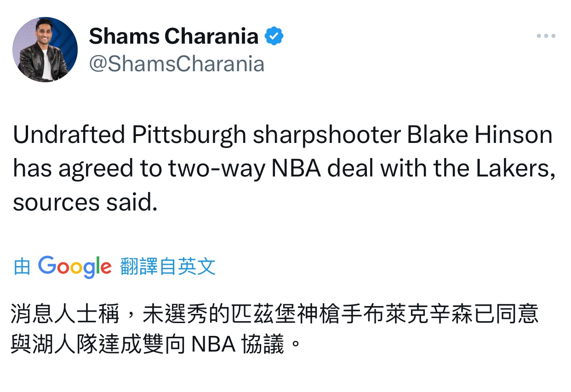
Task: Click the Shams Charania display name
Action: (173, 36)
